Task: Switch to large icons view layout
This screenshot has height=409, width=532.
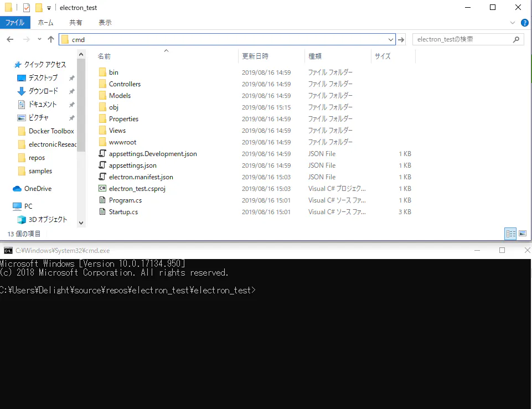Action: [x=523, y=234]
